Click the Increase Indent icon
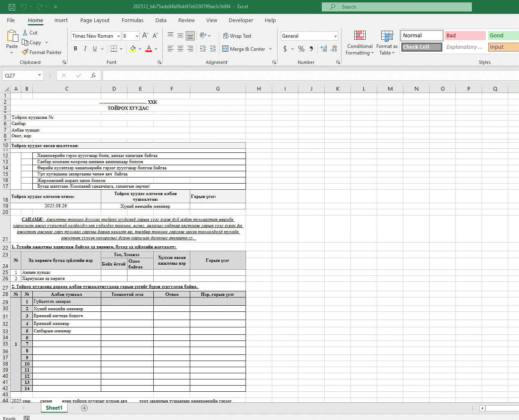 [x=212, y=49]
